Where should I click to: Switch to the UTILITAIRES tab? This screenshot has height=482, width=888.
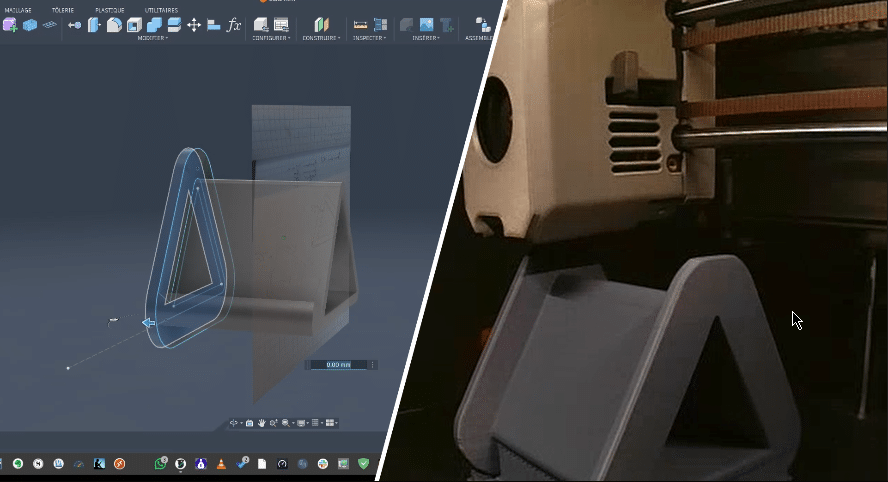161,10
